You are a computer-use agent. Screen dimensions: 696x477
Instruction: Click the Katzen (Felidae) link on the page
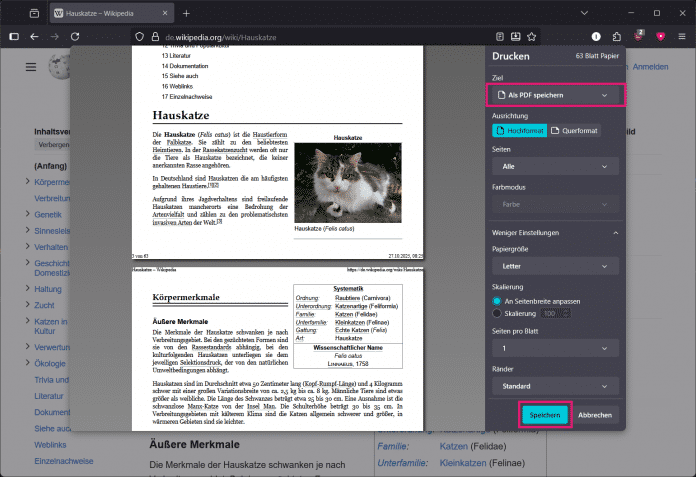point(454,446)
